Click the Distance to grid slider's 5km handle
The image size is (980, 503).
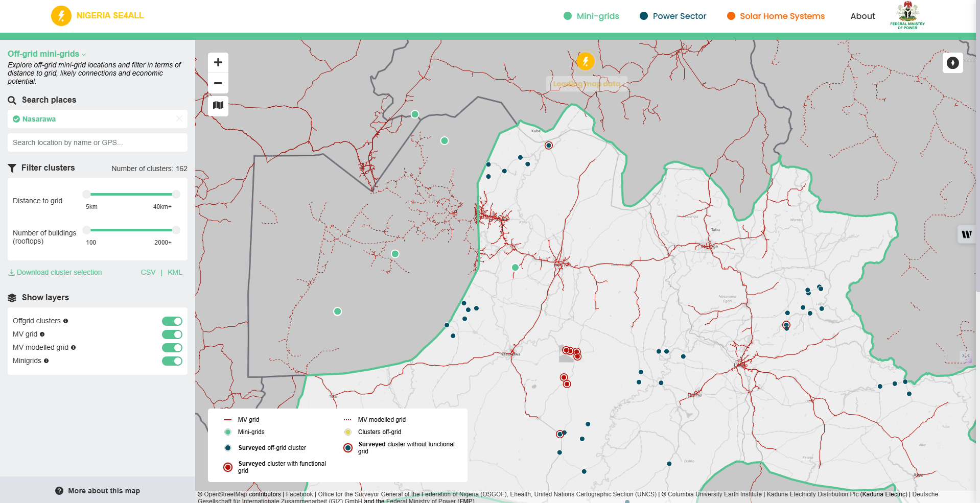coord(87,194)
